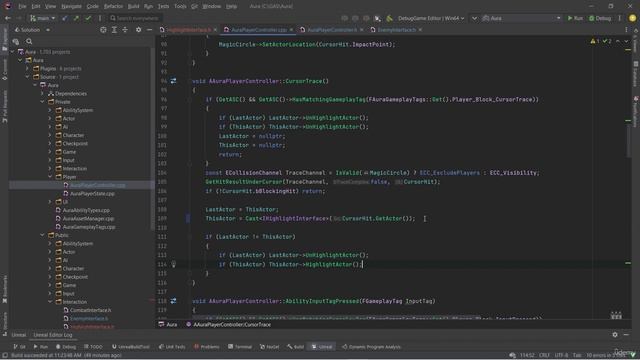Image resolution: width=640 pixels, height=360 pixels.
Task: Switch to the AuraPlayerController.h editor tab
Action: click(332, 30)
